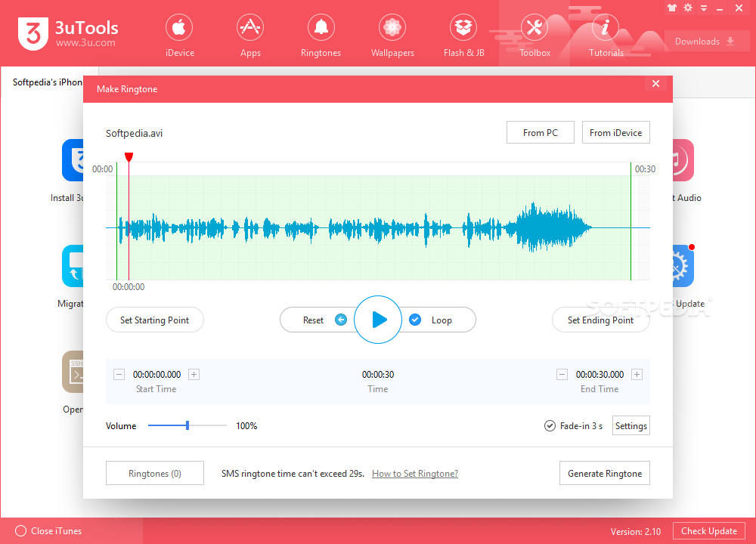Select the Softpedia's iPhone tab

(47, 82)
